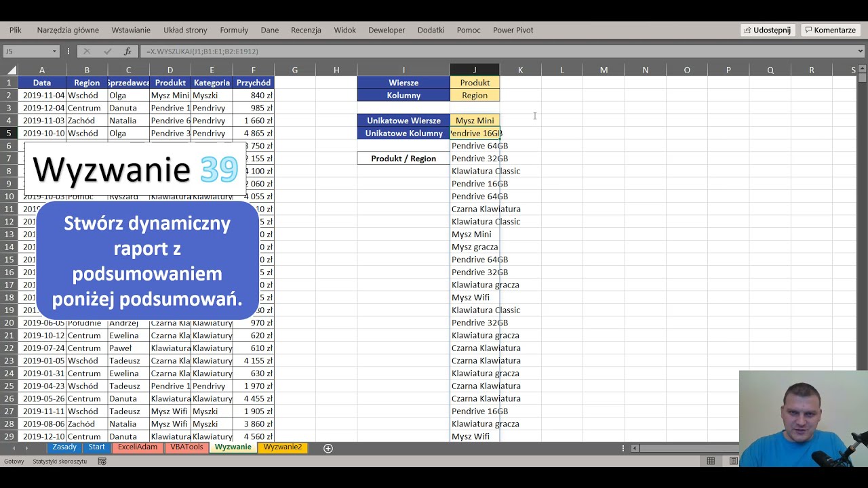Viewport: 868px width, 488px height.
Task: Switch to the VBATools sheet
Action: tap(186, 447)
